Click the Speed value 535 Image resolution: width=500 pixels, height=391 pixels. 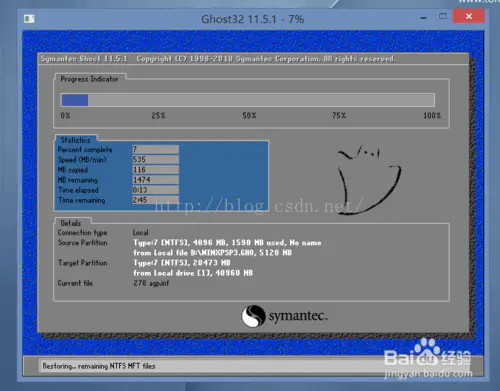click(x=155, y=159)
